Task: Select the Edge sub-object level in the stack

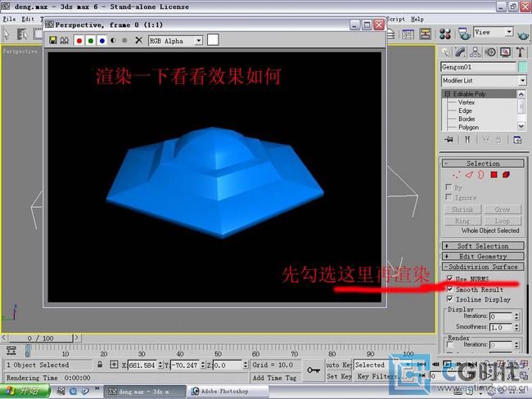Action: 465,111
